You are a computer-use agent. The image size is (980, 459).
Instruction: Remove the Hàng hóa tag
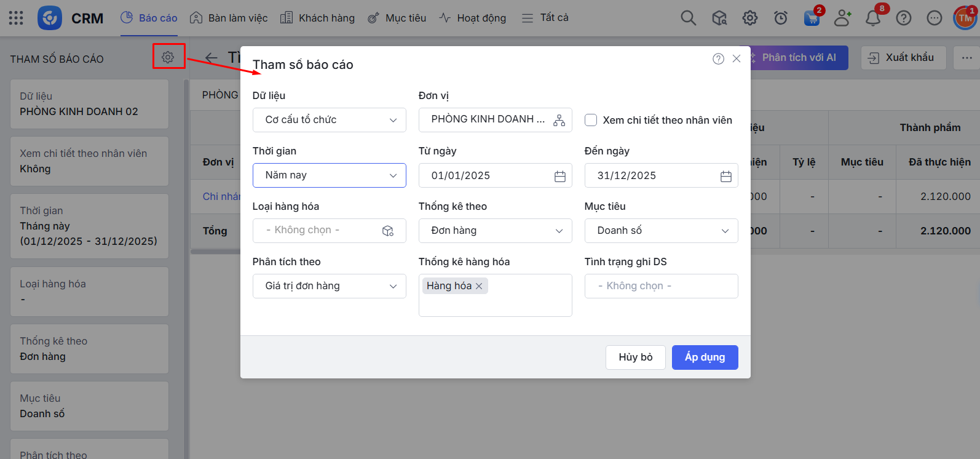[479, 286]
